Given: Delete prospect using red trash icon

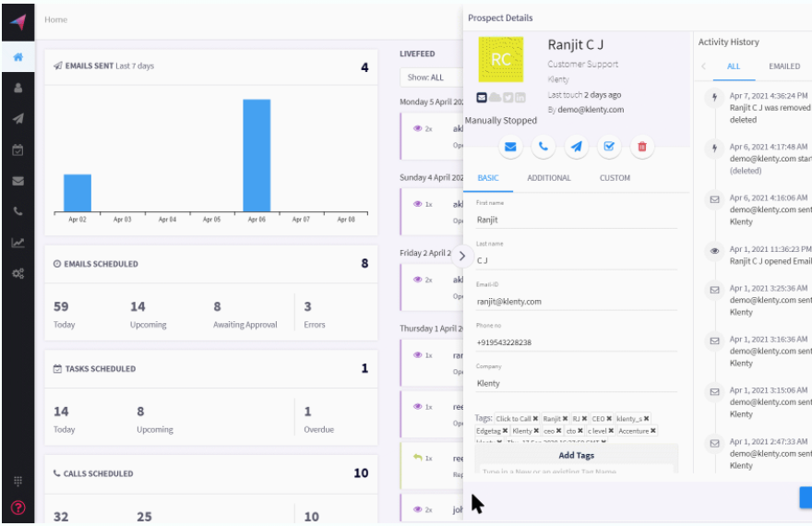Looking at the screenshot, I should [x=642, y=146].
